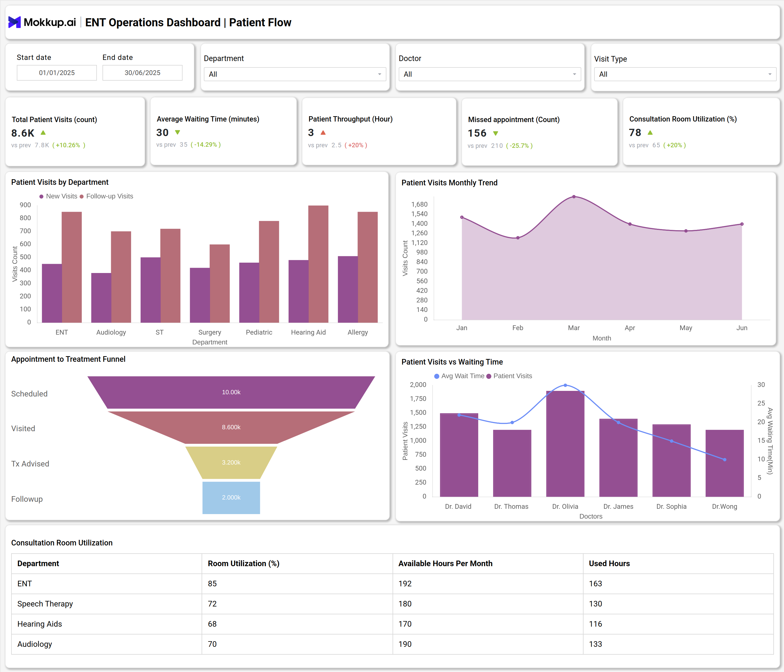Image resolution: width=784 pixels, height=672 pixels.
Task: Click the Scheduled 10.00k funnel segment
Action: click(231, 392)
